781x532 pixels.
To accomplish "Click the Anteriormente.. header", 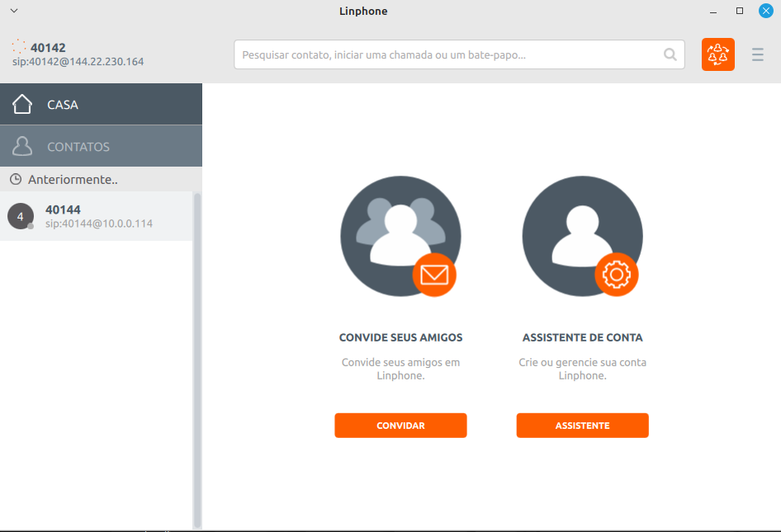I will coord(101,179).
